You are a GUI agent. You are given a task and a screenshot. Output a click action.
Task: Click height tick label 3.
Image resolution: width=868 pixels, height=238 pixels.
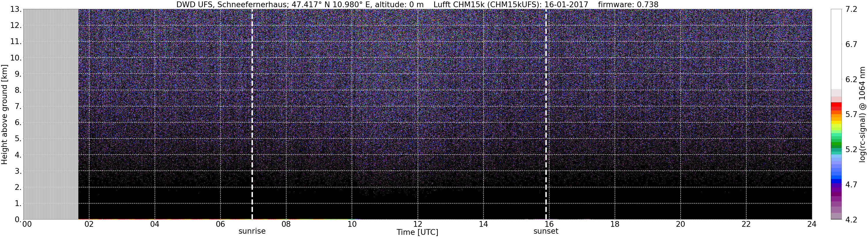click(x=18, y=171)
